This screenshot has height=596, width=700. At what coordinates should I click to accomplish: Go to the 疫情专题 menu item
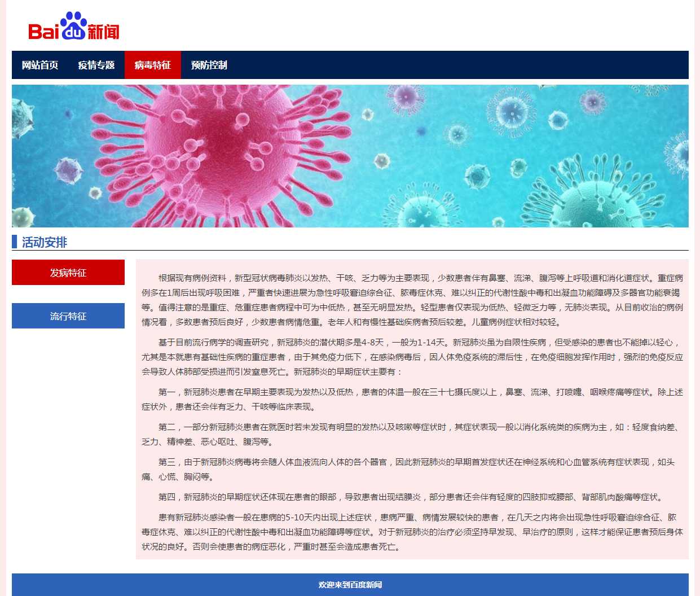(x=96, y=65)
